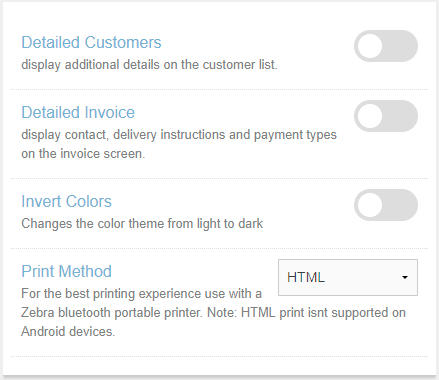The height and width of the screenshot is (380, 439).
Task: Click the 'on the invoice screen' description text
Action: [83, 154]
